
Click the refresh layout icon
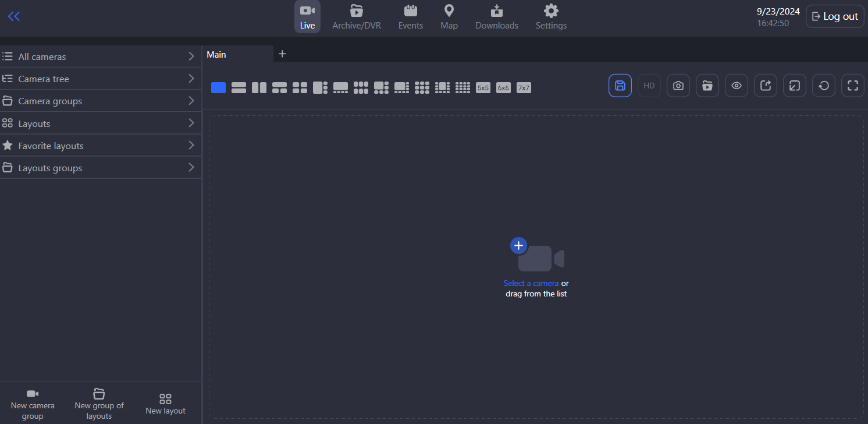pyautogui.click(x=823, y=86)
